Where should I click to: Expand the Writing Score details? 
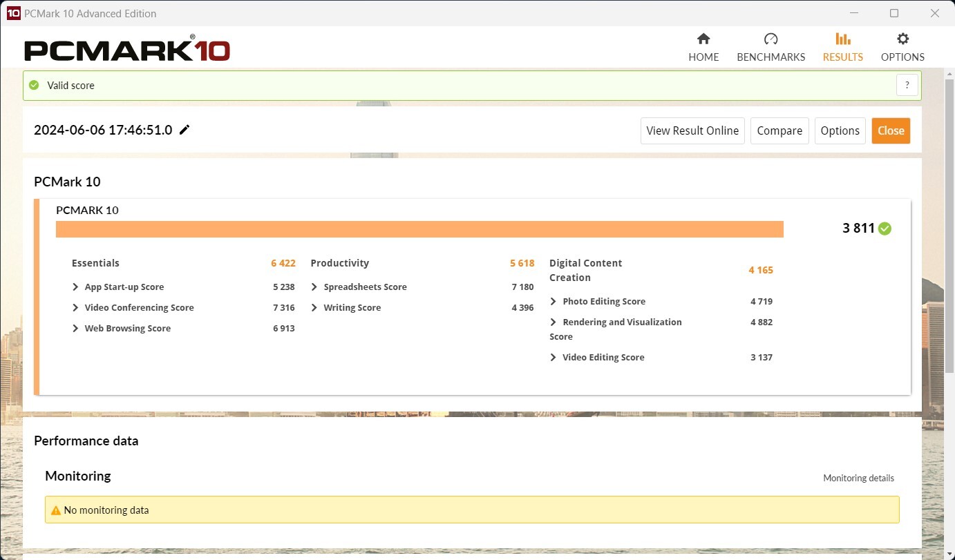(x=314, y=308)
